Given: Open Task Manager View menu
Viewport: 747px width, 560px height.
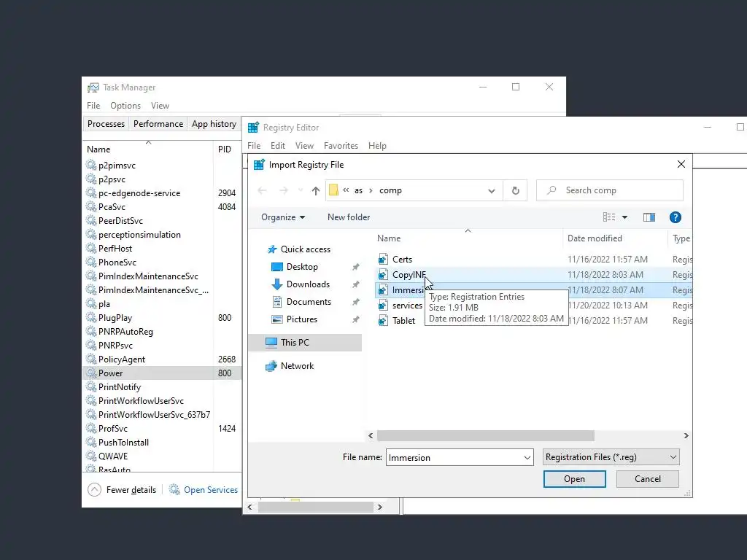Looking at the screenshot, I should pos(160,106).
